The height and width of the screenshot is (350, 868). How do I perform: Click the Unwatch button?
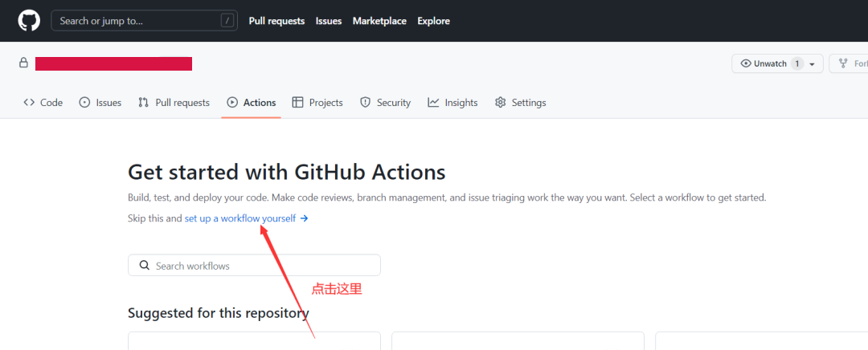click(x=777, y=63)
